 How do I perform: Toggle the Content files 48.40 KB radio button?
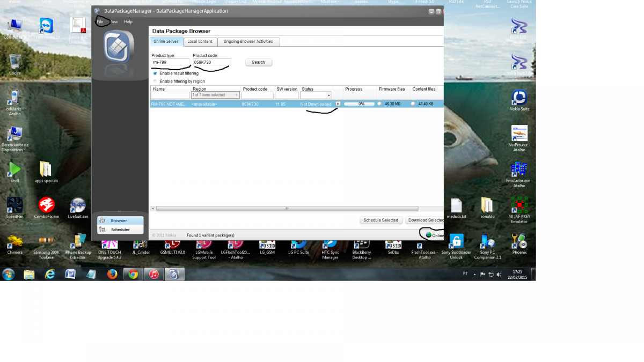(413, 104)
